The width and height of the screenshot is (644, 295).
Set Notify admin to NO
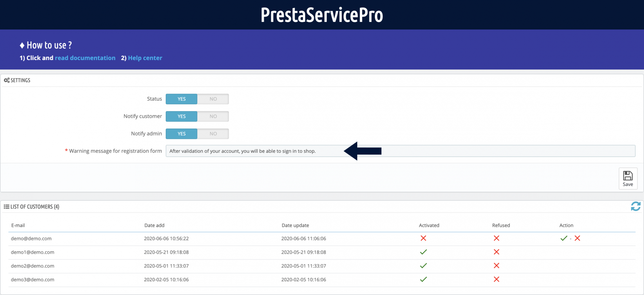tap(213, 134)
